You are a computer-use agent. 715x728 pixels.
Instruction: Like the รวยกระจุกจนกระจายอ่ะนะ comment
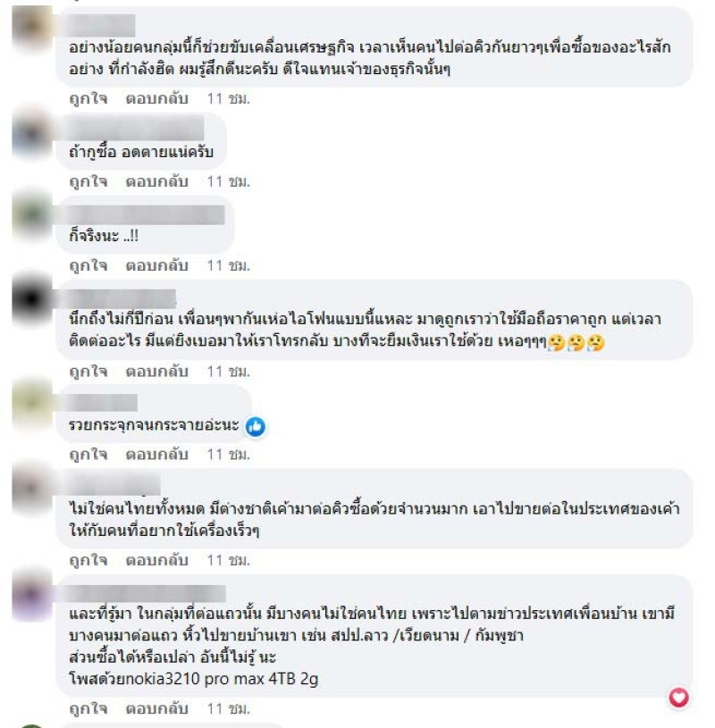click(88, 454)
